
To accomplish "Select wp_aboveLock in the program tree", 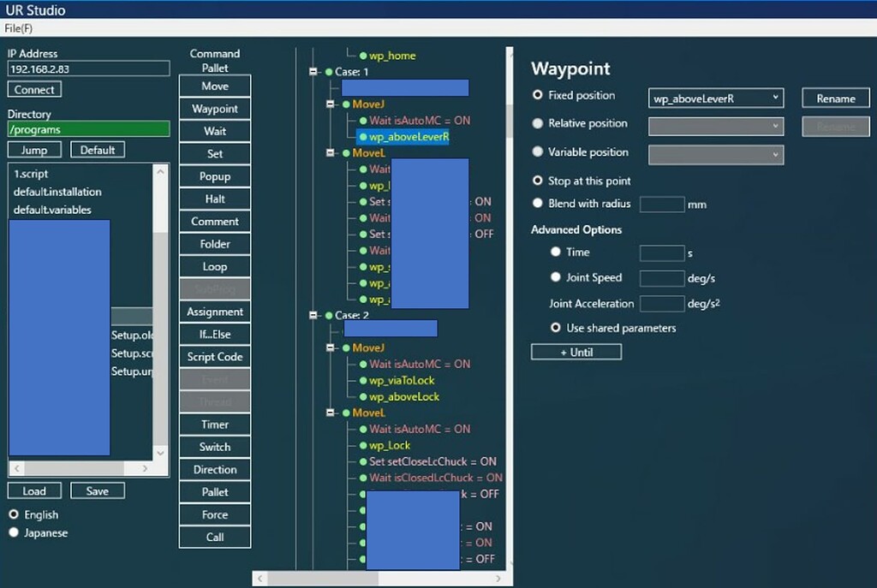I will coord(404,396).
